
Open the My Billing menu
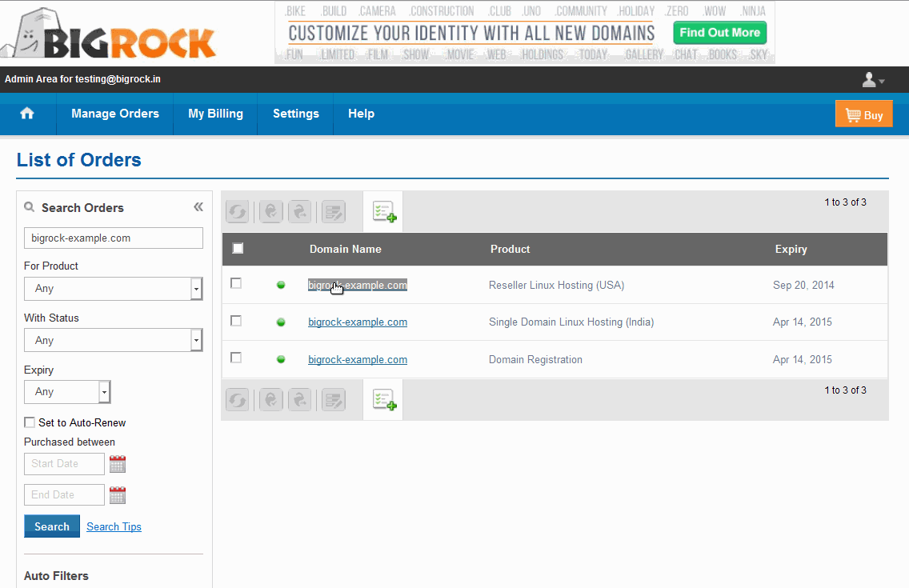pyautogui.click(x=216, y=114)
